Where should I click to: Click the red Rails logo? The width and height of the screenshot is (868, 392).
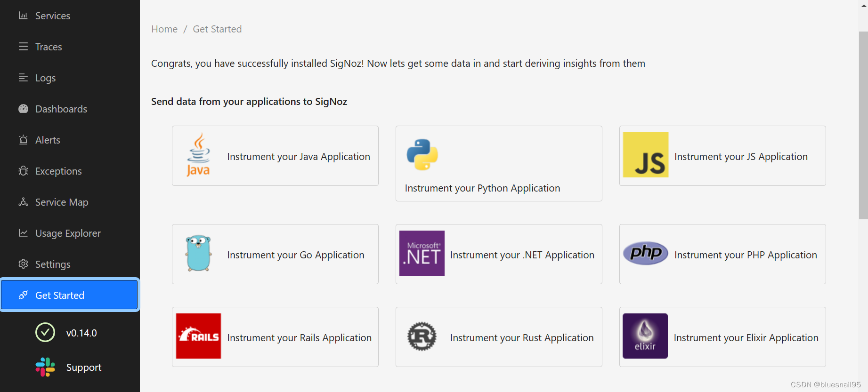tap(198, 336)
